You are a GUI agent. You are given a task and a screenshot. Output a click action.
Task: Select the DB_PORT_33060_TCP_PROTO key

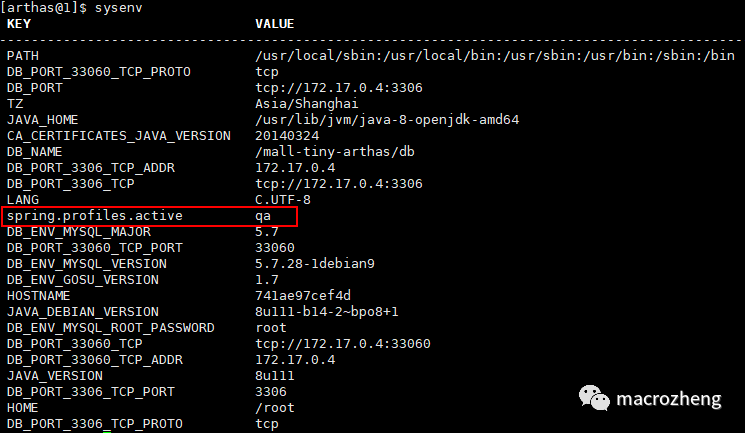pyautogui.click(x=99, y=72)
